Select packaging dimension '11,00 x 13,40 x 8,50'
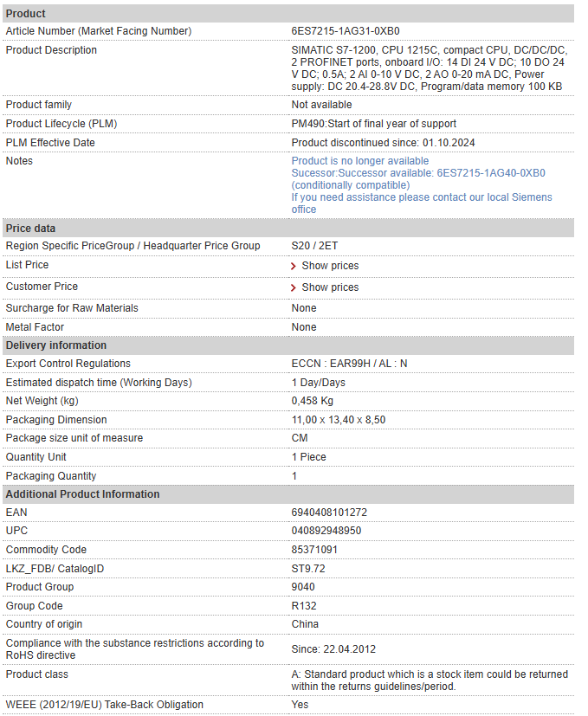This screenshot has height=716, width=588. (339, 420)
